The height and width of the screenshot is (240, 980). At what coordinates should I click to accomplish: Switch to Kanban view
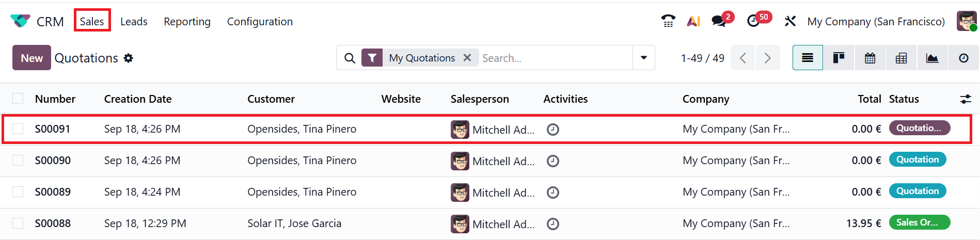839,58
